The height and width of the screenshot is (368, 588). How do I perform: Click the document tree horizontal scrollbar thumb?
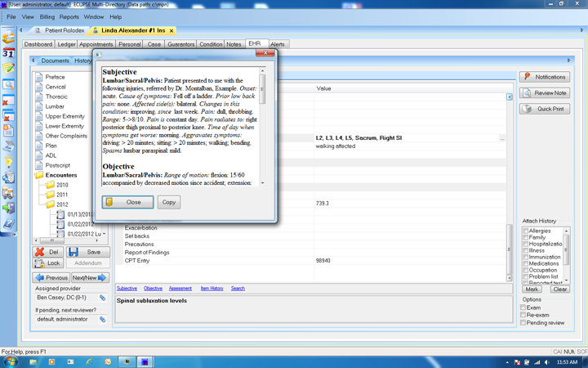(x=51, y=240)
